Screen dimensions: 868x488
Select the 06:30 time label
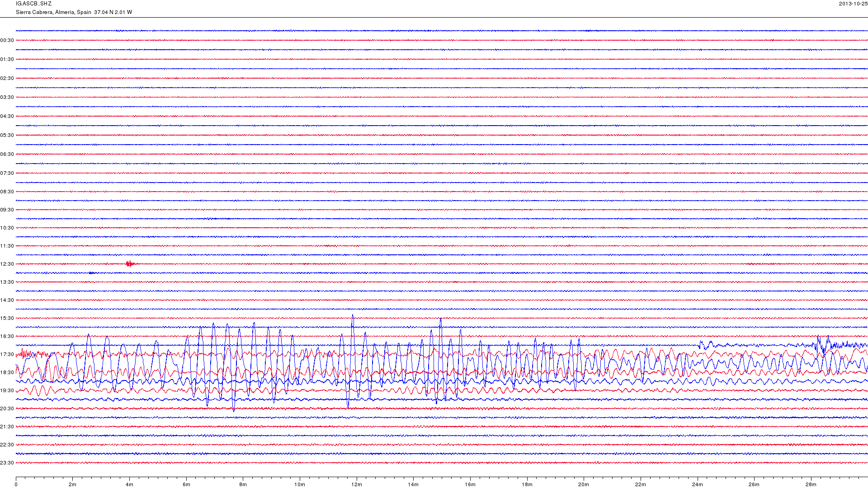(7, 155)
